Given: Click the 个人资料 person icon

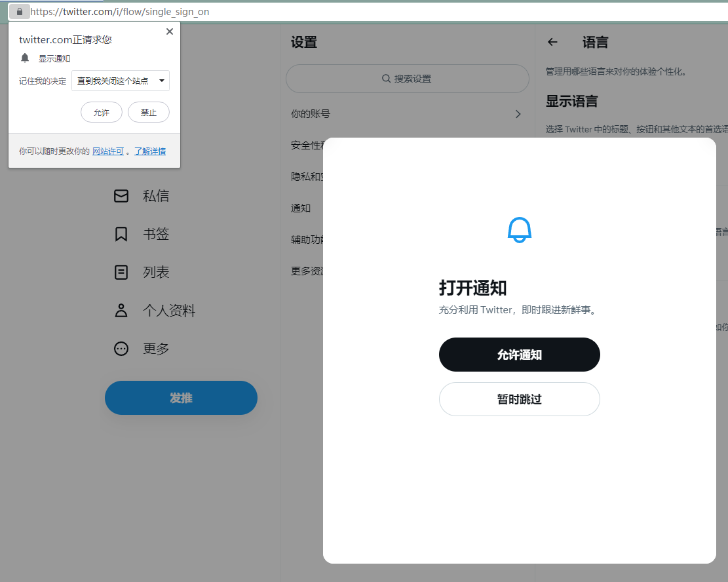Looking at the screenshot, I should coord(121,310).
